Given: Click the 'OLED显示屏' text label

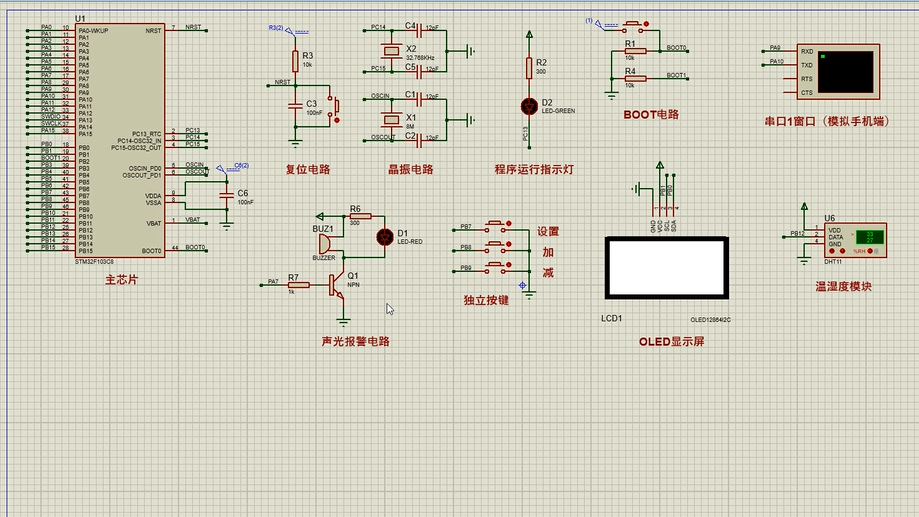Looking at the screenshot, I should tap(671, 341).
